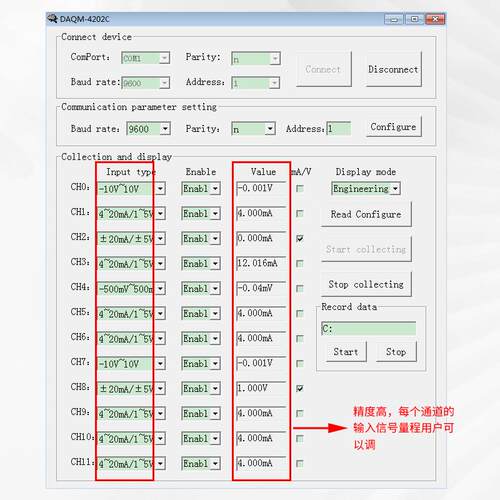Screen dimensions: 500x500
Task: Open the CH0 input type dropdown
Action: [x=160, y=189]
